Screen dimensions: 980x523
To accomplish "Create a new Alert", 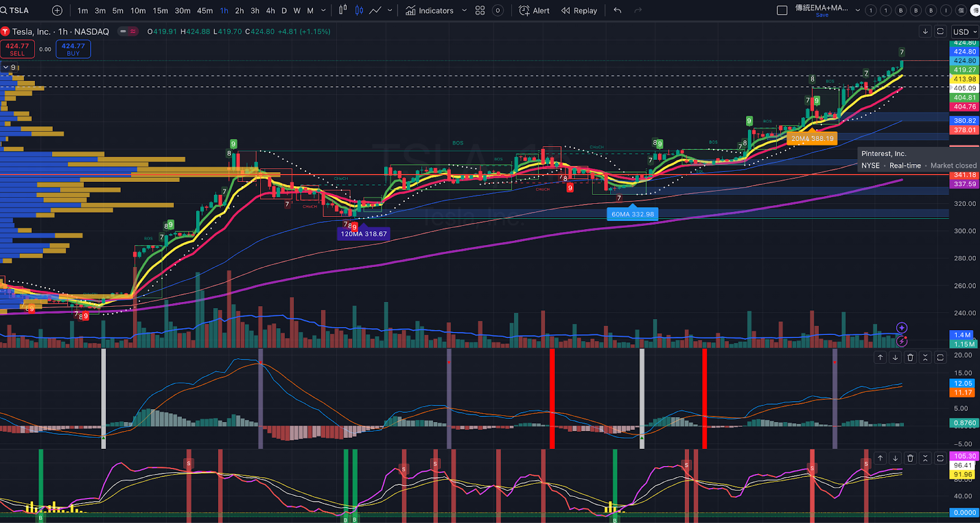I will point(534,10).
